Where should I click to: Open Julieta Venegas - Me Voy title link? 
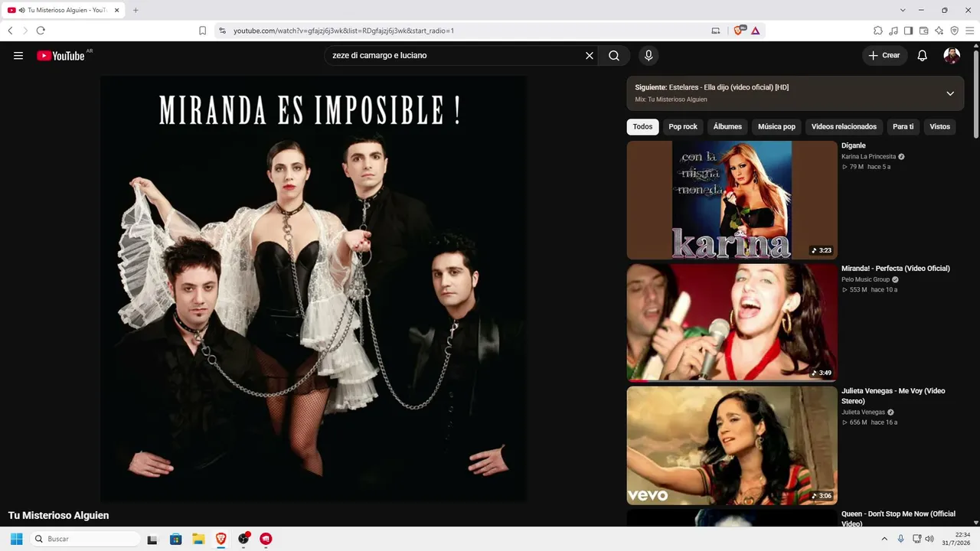coord(893,396)
